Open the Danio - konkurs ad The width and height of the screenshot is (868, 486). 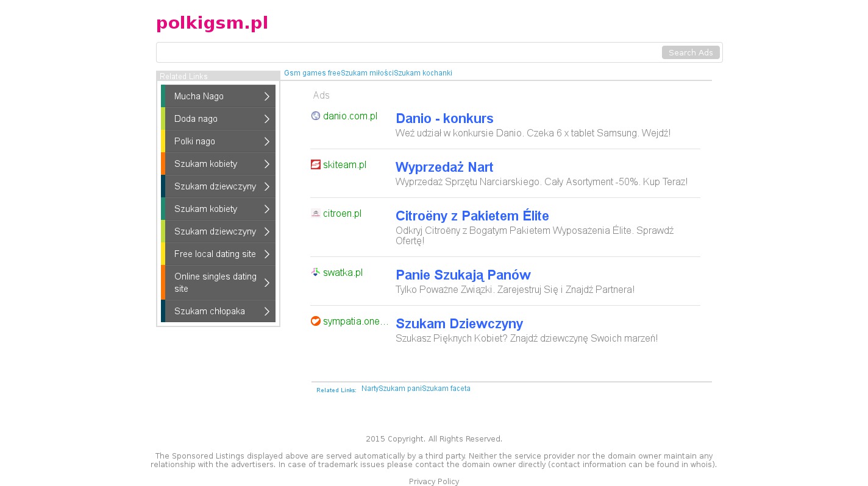point(444,119)
